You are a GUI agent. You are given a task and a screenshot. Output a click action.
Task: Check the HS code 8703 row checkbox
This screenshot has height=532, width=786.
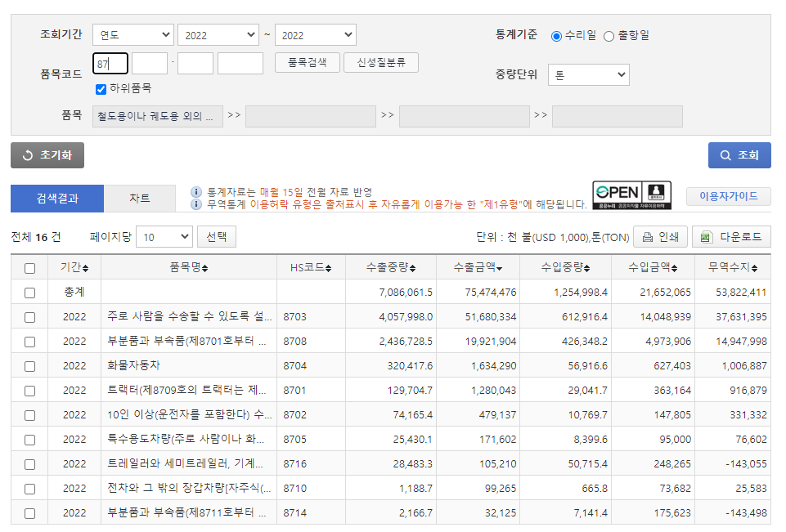[29, 317]
